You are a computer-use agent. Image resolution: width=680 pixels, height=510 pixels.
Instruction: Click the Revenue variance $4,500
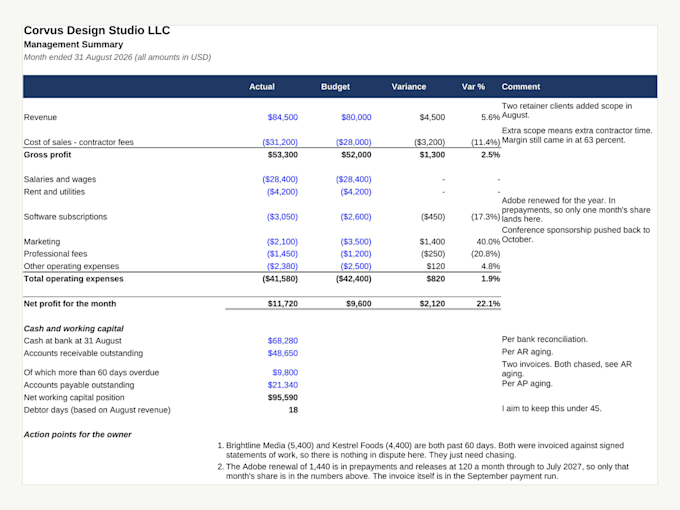click(x=432, y=117)
